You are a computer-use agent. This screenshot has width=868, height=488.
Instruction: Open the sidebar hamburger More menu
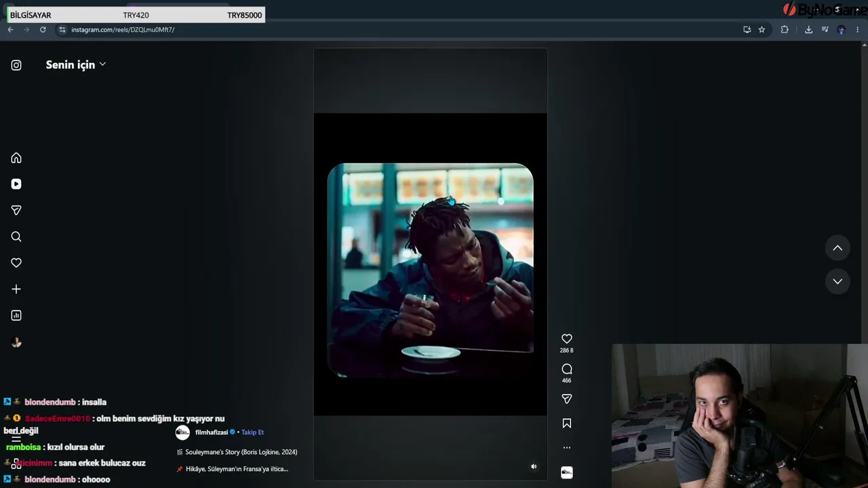pos(16,439)
